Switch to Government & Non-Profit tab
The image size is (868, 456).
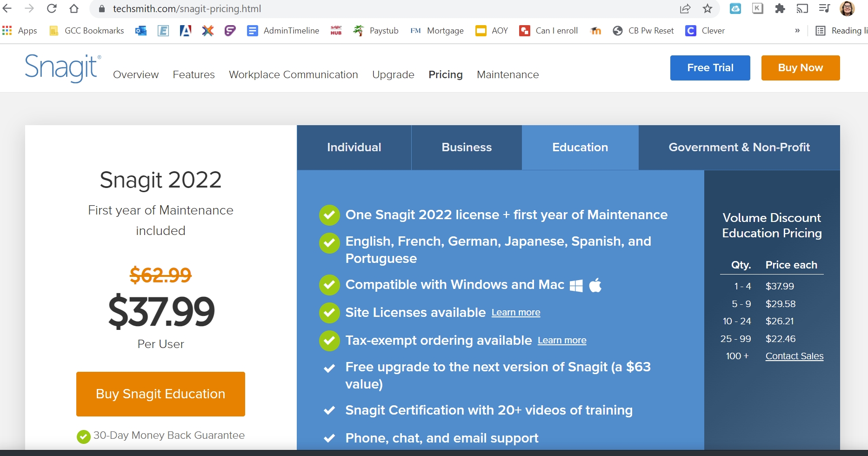[x=739, y=148]
